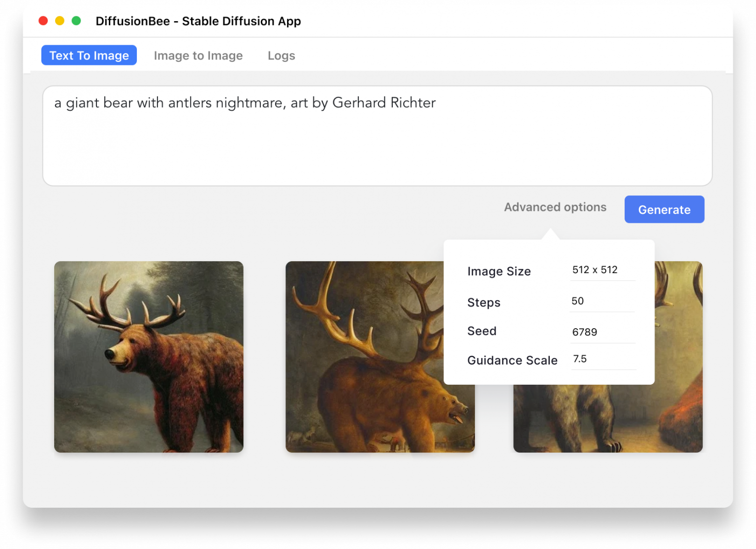The image size is (756, 549).
Task: Switch to the Text To Image tab
Action: (x=89, y=55)
